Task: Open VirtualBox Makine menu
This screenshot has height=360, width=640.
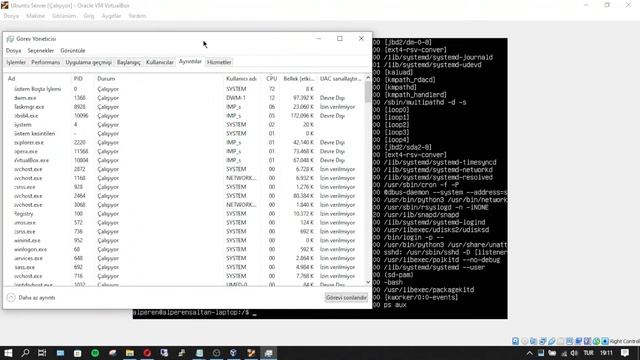Action: 36,16
